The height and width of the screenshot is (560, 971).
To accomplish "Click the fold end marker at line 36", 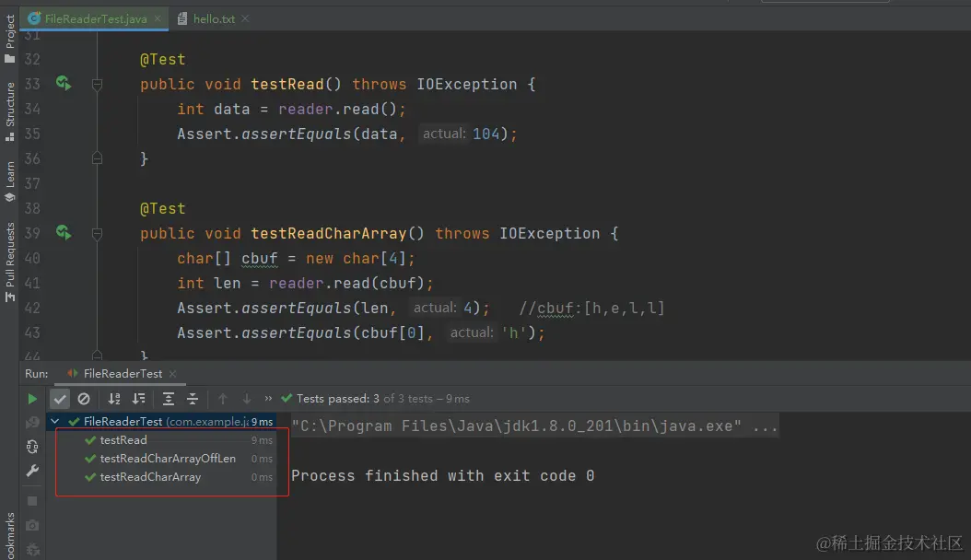I will click(98, 158).
